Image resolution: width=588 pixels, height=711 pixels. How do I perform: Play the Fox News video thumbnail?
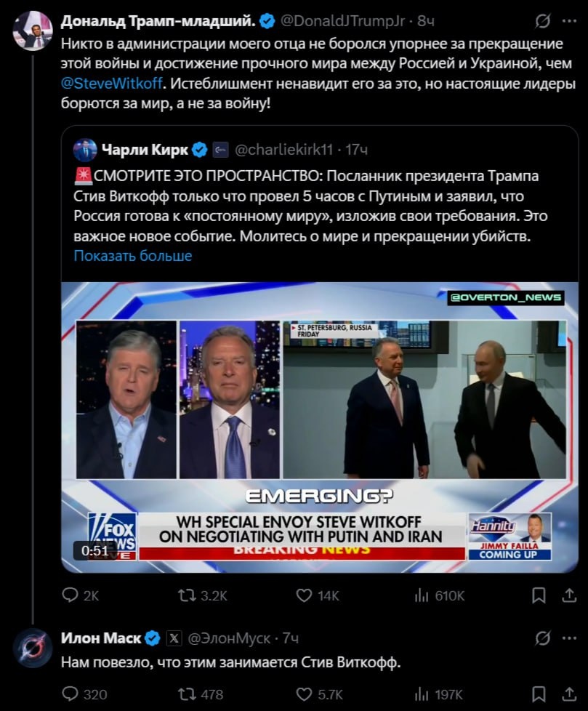click(x=320, y=427)
